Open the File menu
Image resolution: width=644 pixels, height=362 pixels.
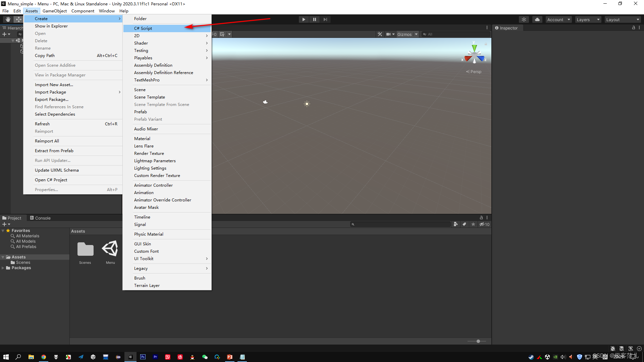click(x=6, y=11)
